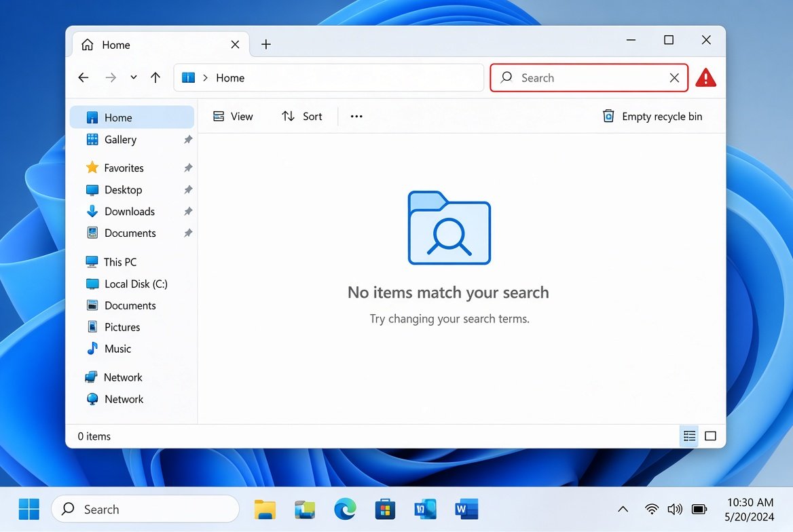Image resolution: width=793 pixels, height=532 pixels.
Task: Open the See more three-dots menu
Action: click(x=356, y=116)
